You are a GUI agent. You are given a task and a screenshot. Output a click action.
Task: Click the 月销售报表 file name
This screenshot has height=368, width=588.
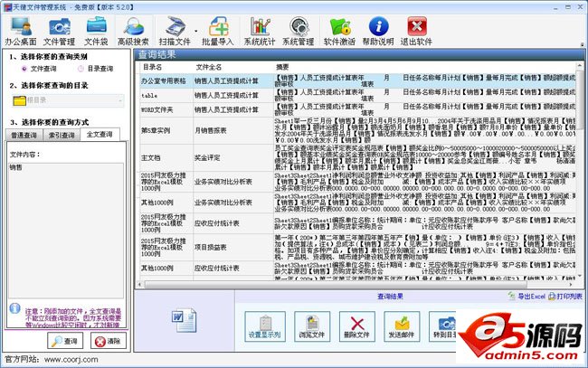click(211, 130)
